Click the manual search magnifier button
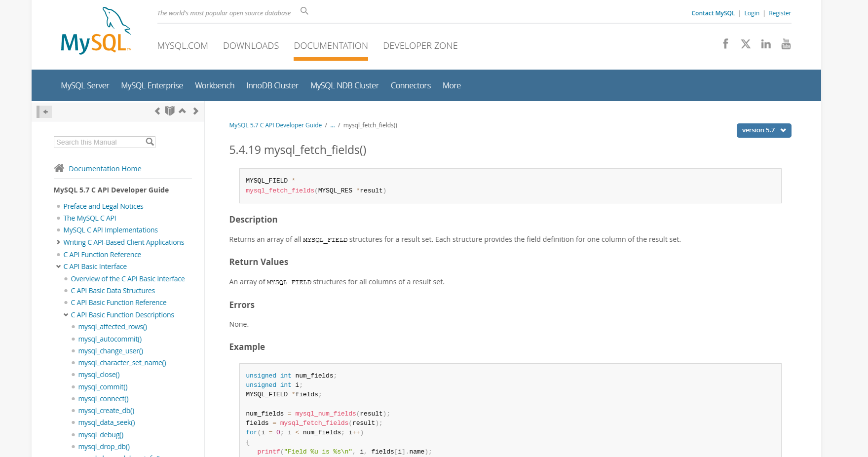This screenshot has height=457, width=868. tap(150, 142)
